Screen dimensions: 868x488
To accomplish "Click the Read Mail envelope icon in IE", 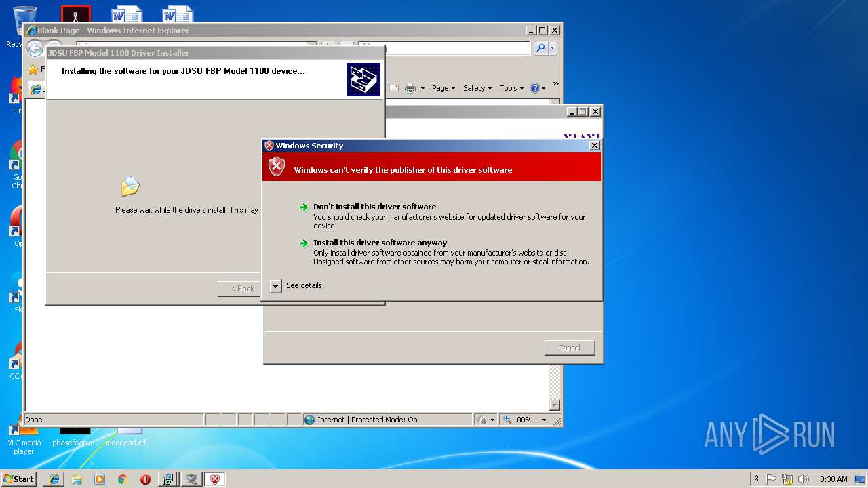I will coord(393,88).
